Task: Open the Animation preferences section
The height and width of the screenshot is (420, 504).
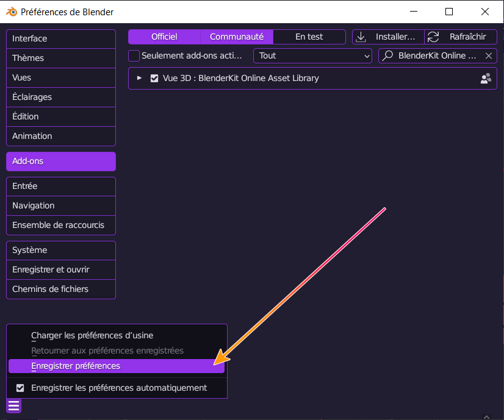Action: pos(61,136)
